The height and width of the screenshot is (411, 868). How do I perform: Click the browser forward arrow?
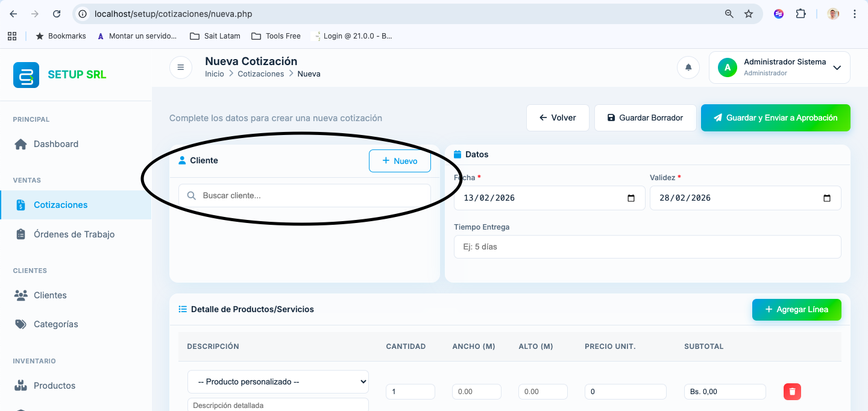35,14
